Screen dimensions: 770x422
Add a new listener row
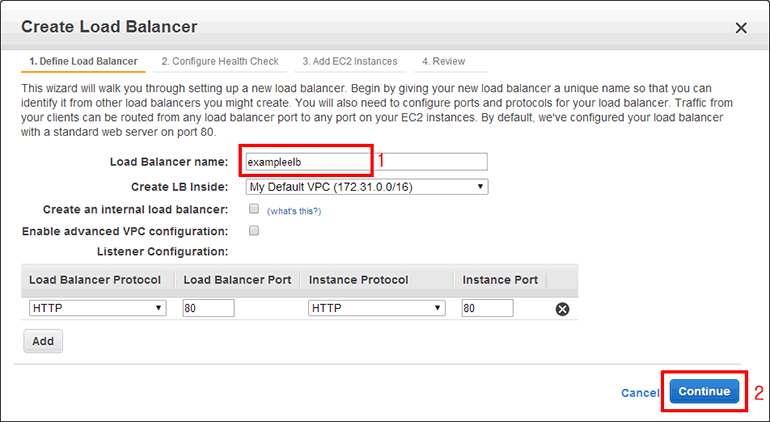pyautogui.click(x=43, y=341)
